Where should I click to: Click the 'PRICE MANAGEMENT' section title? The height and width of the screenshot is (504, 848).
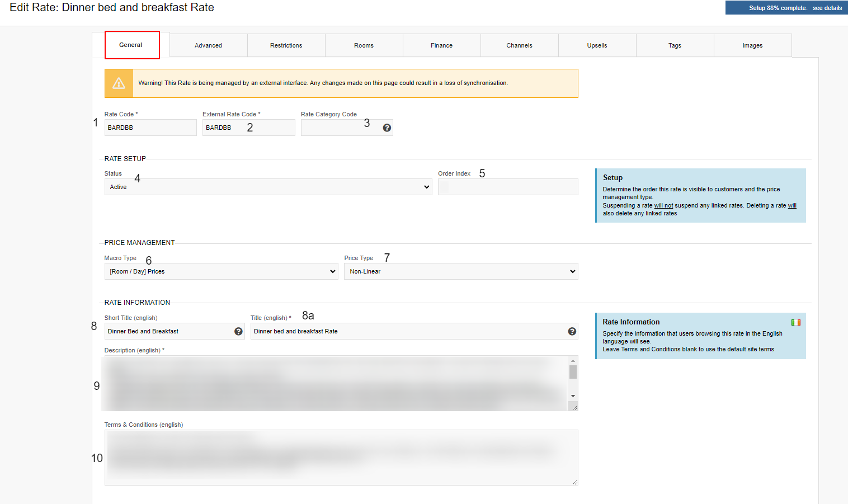point(139,243)
